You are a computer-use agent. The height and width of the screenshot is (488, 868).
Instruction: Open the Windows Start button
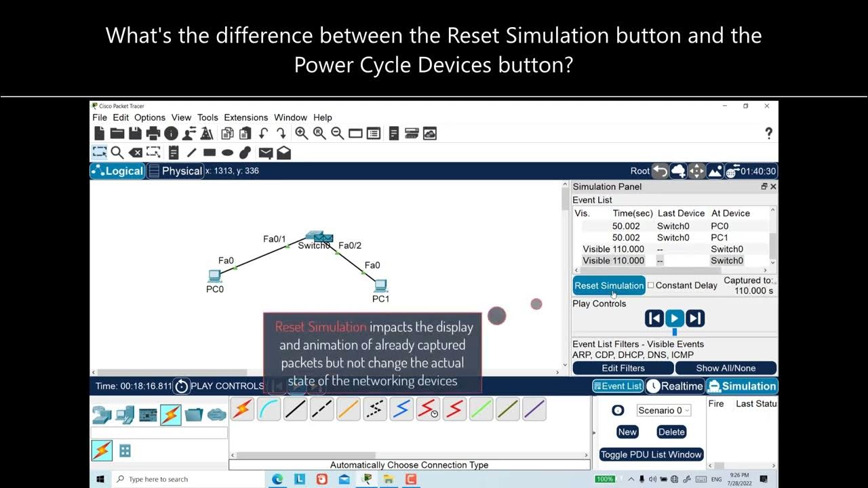pyautogui.click(x=100, y=479)
